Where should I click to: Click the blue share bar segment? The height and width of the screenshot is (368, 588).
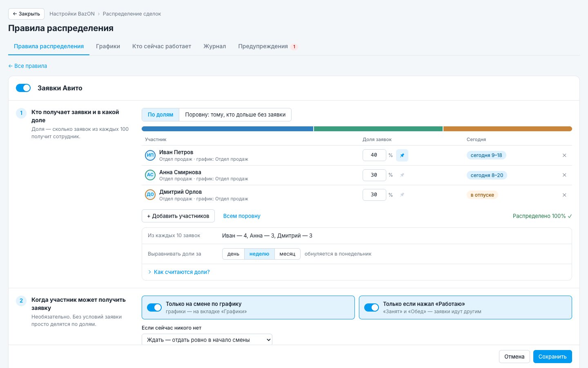(x=227, y=129)
